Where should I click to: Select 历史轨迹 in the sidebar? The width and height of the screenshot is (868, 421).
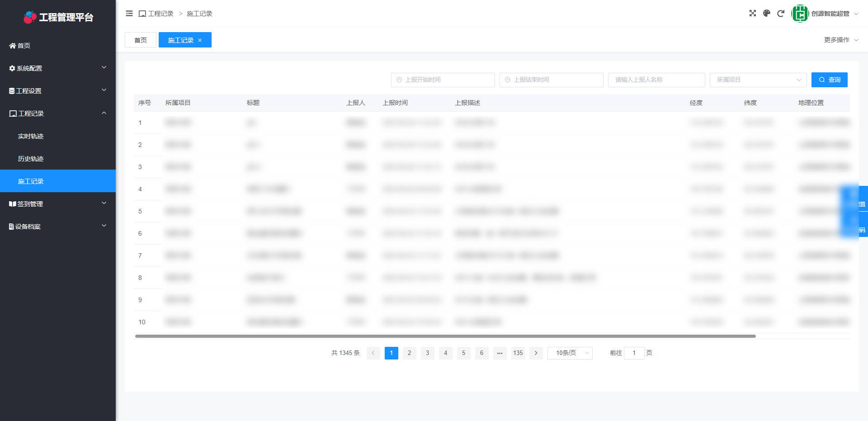(31, 159)
